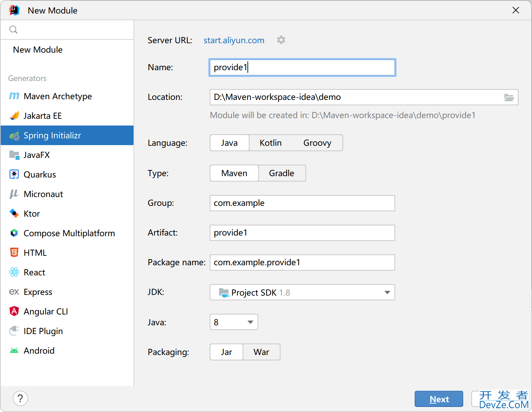The image size is (532, 412).
Task: Click the generator search field
Action: click(67, 30)
